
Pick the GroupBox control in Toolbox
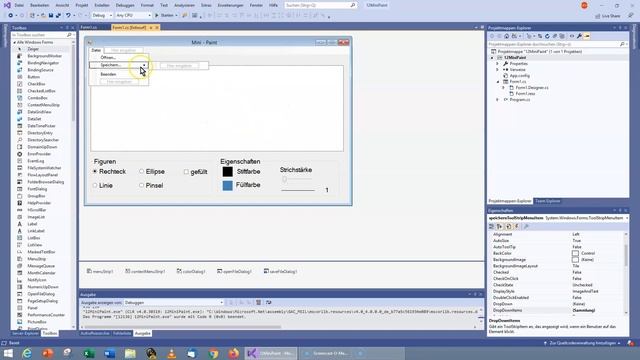pos(37,196)
